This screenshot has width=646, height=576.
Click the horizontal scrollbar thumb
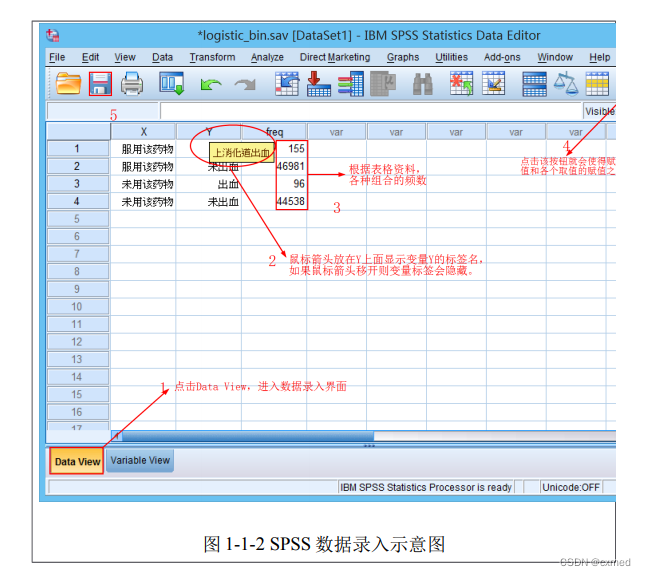point(248,436)
